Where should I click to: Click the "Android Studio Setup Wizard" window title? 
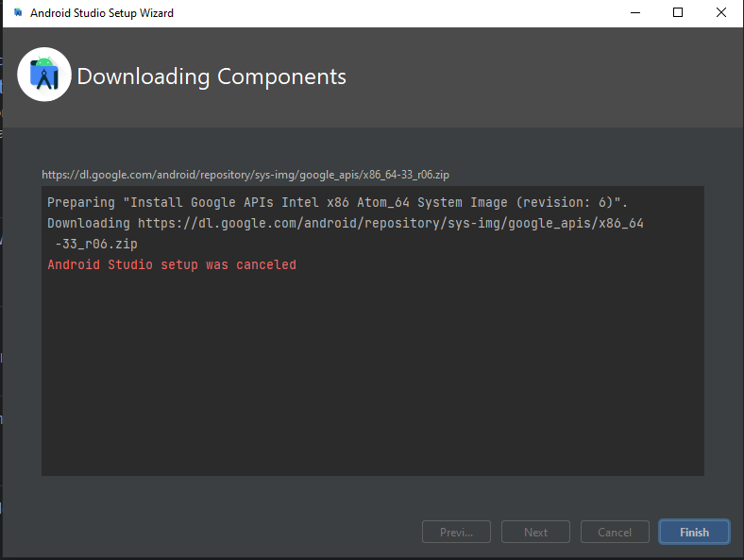(x=102, y=13)
